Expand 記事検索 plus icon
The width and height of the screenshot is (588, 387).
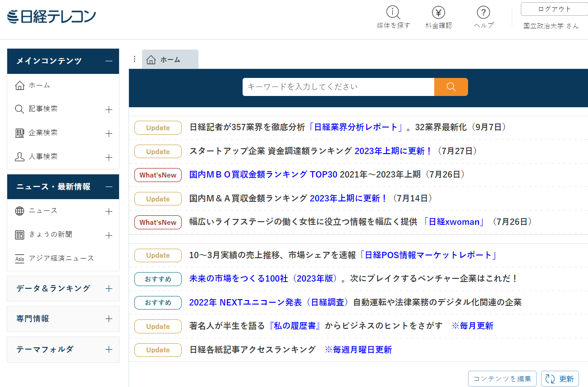[x=109, y=109]
